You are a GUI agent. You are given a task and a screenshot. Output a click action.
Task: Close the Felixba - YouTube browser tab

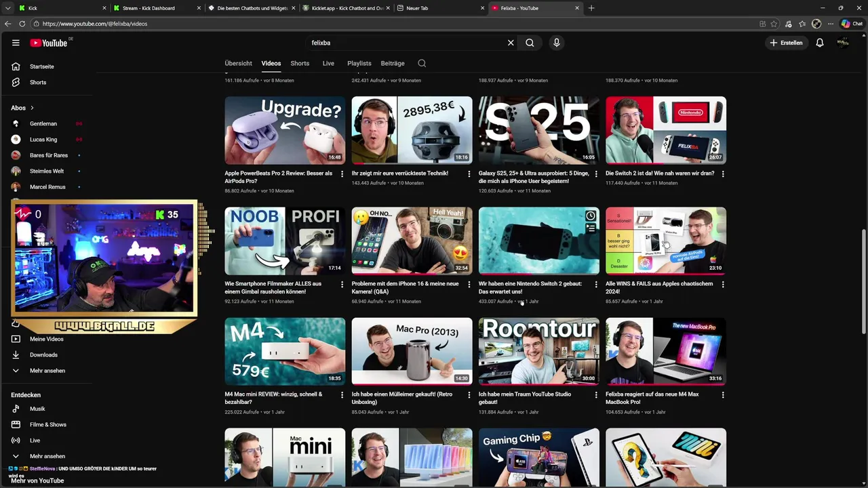point(577,8)
